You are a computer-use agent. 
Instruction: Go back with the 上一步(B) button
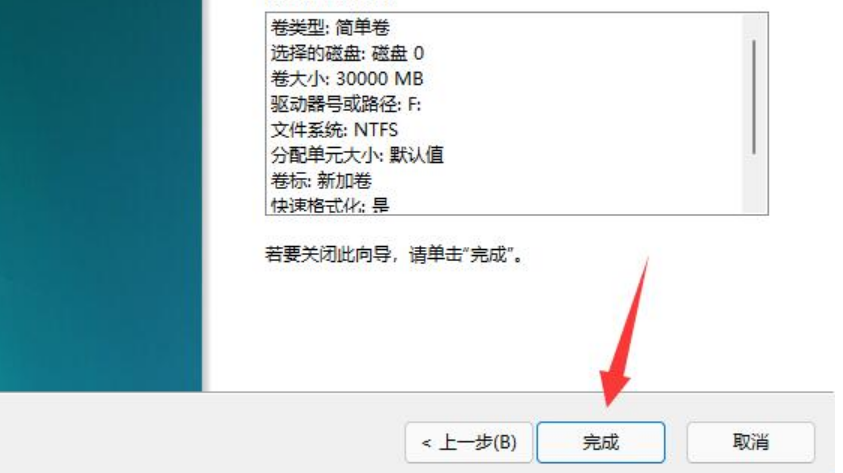[x=469, y=442]
